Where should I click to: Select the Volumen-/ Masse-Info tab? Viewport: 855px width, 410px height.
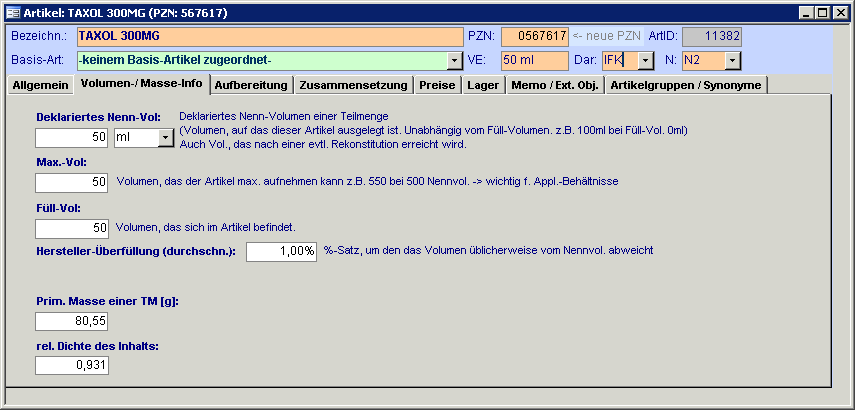click(x=142, y=84)
